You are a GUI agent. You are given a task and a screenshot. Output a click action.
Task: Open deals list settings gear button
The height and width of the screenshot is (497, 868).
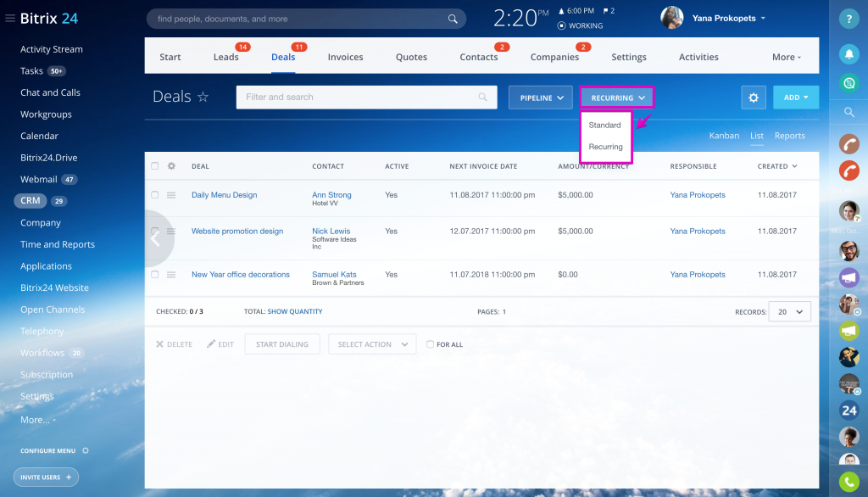[x=754, y=98]
